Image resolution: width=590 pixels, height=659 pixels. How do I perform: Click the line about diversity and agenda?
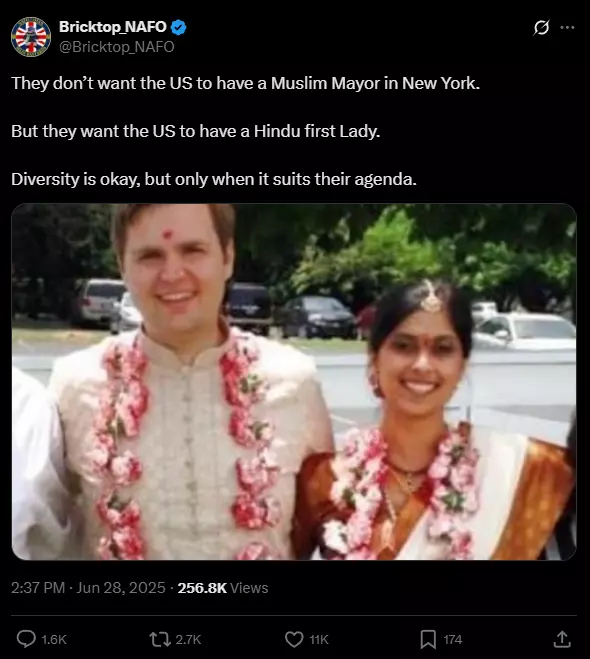(x=214, y=179)
